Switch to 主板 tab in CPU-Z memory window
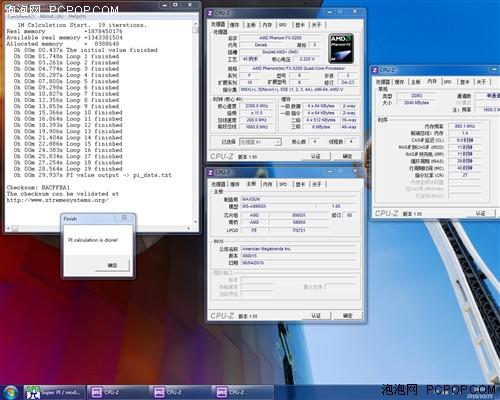 click(415, 82)
